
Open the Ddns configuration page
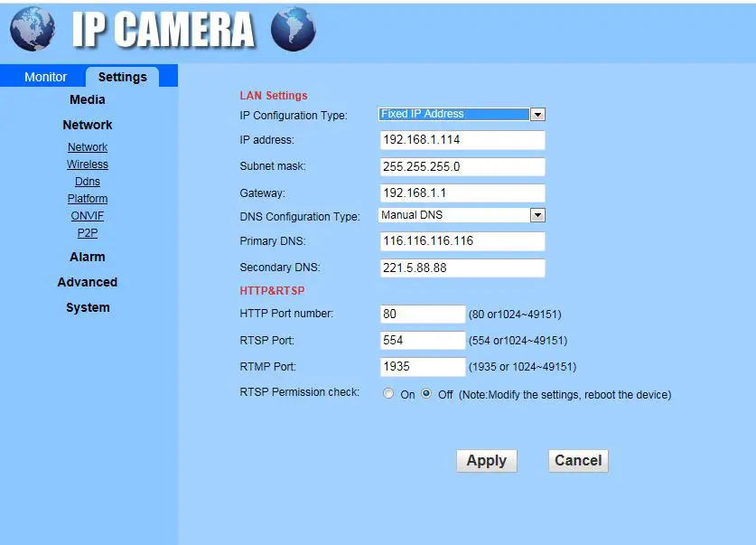pyautogui.click(x=87, y=181)
